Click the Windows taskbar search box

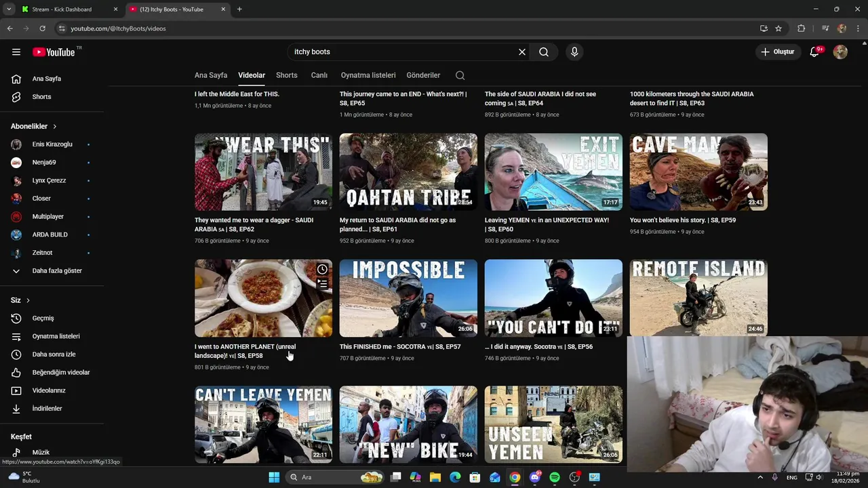tap(336, 477)
